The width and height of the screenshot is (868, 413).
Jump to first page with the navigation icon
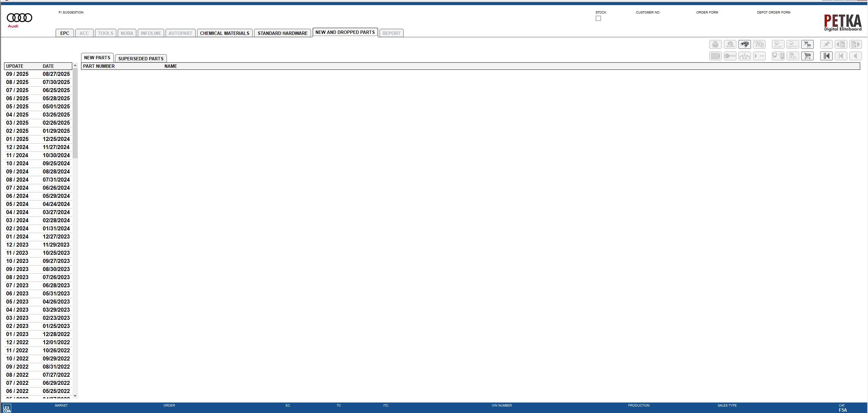click(827, 56)
